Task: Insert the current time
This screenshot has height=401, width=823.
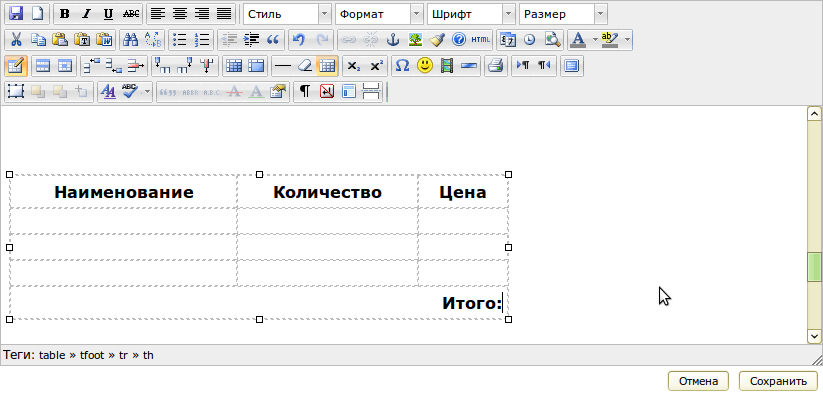Action: click(x=530, y=40)
